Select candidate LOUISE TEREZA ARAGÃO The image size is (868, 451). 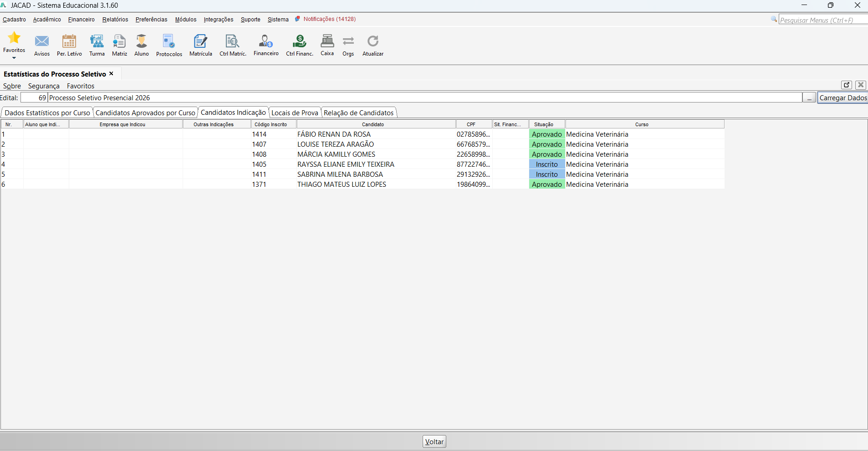tap(336, 144)
